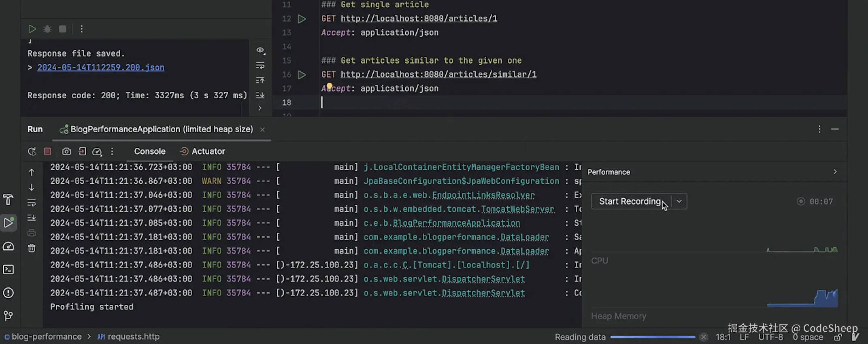Open EndpointLinksResolver class link in console
Screen dimensions: 868x344
tap(483, 195)
